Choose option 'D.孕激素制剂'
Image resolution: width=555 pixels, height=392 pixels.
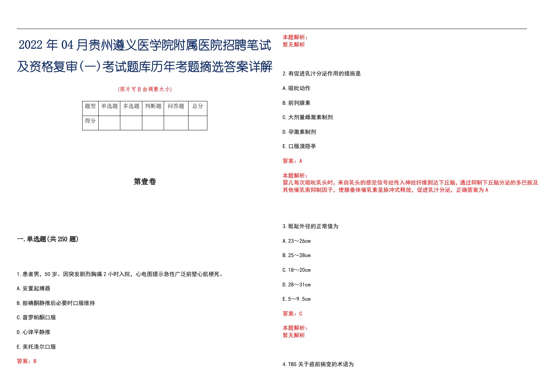click(x=299, y=132)
